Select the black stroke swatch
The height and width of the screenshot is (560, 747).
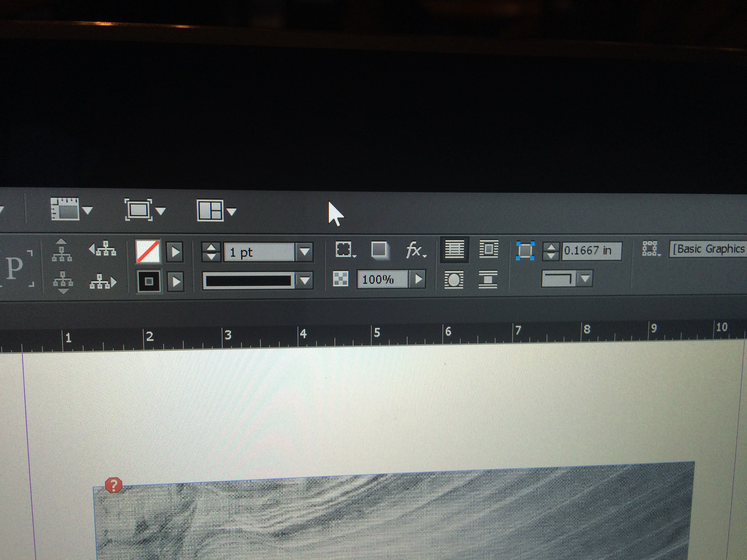149,281
